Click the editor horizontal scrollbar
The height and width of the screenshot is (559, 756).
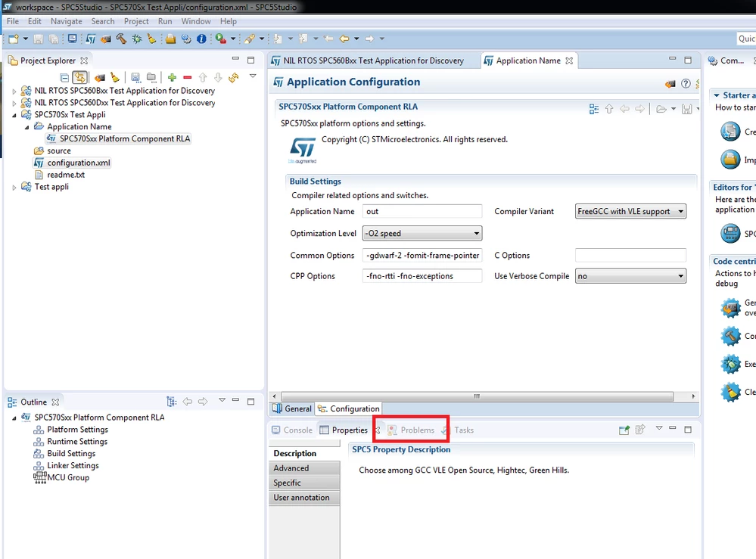point(477,396)
